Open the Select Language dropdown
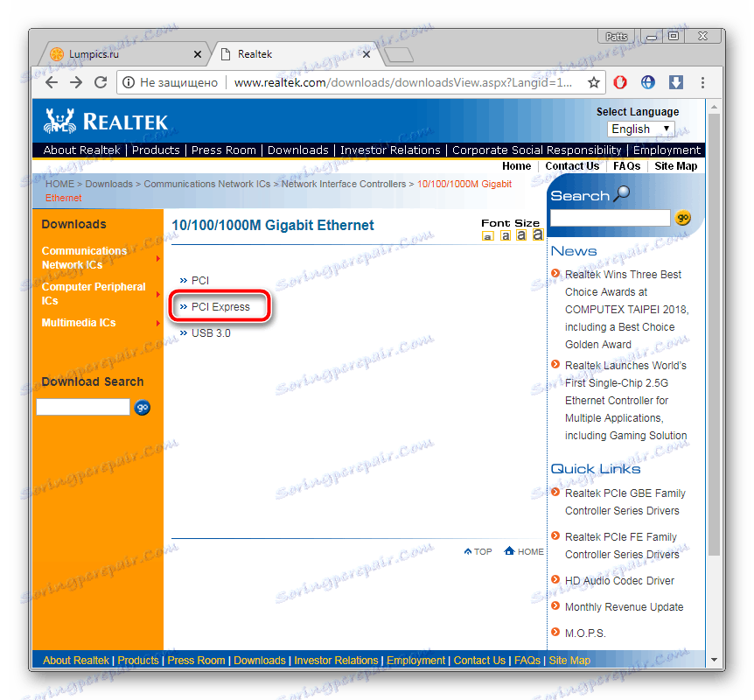 click(x=640, y=129)
